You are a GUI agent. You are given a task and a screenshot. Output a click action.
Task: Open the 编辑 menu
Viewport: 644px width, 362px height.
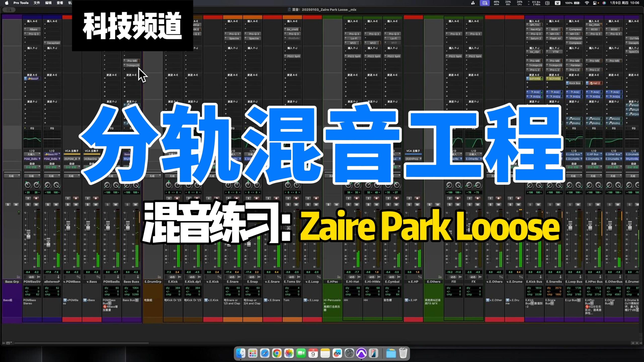(x=48, y=3)
